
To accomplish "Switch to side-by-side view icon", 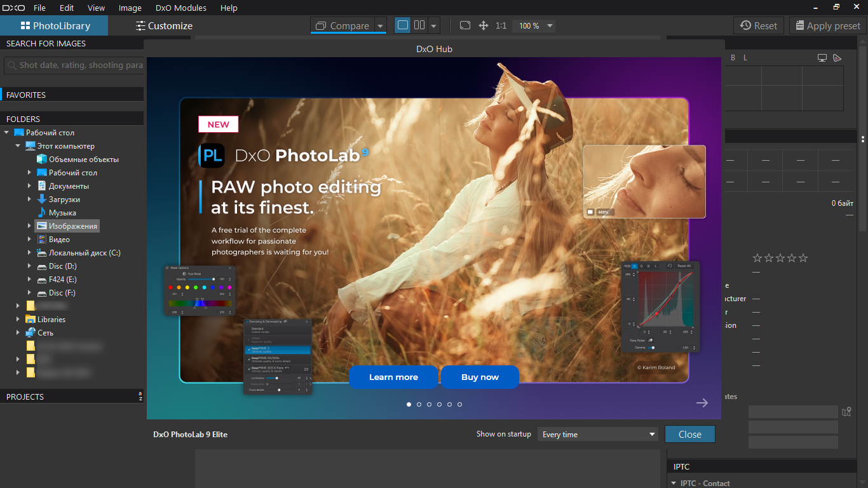I will (x=419, y=25).
